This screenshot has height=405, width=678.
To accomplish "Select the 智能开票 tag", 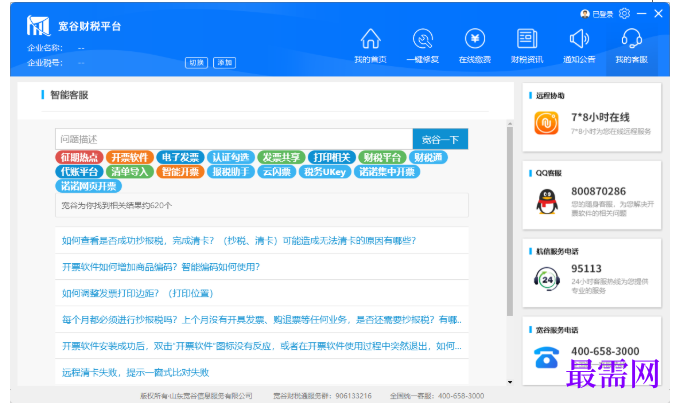I will click(180, 172).
